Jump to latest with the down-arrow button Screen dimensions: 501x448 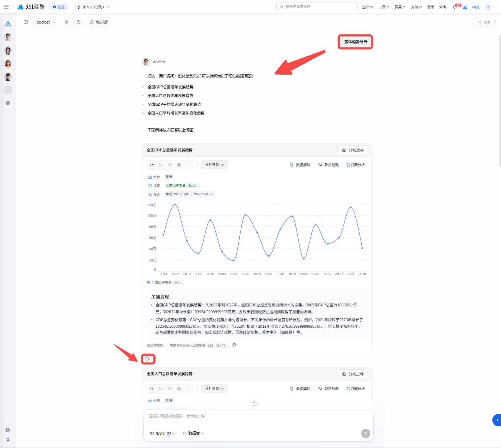pos(254,402)
